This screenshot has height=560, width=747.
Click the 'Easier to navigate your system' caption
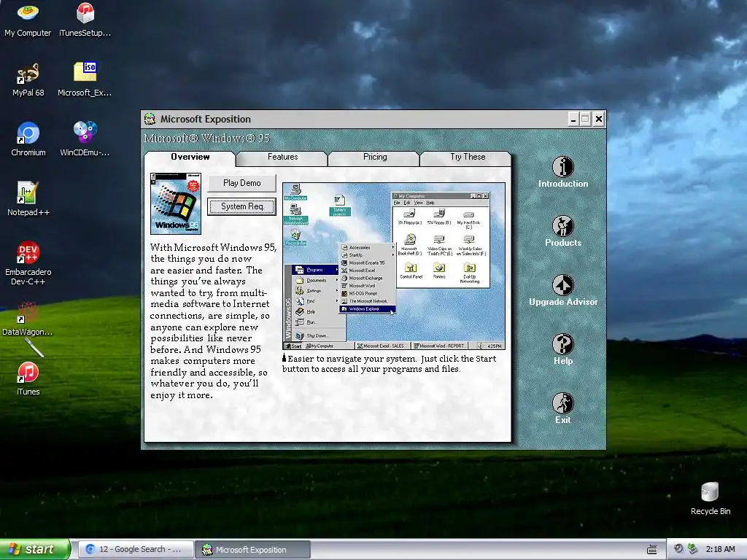(390, 364)
